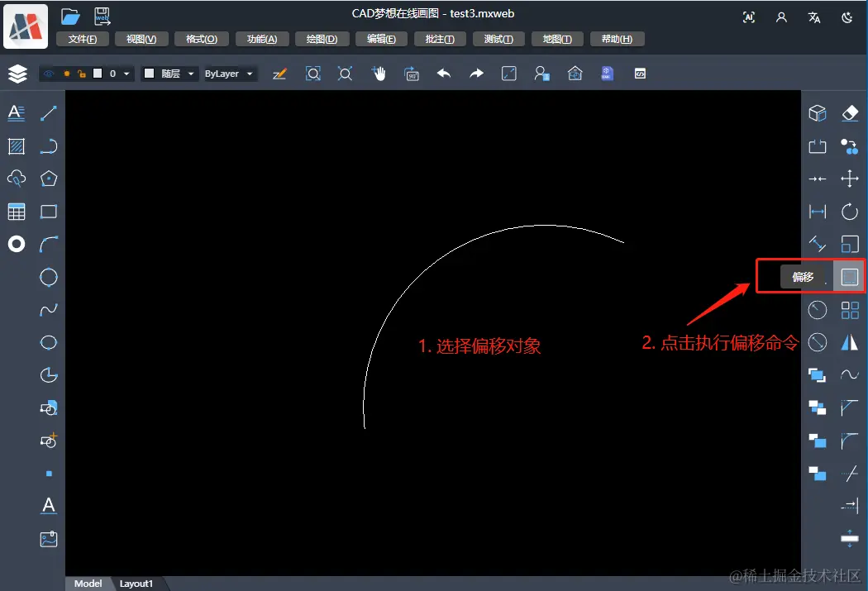Select the Move tool with crossed arrows
The width and height of the screenshot is (868, 591).
[x=850, y=179]
